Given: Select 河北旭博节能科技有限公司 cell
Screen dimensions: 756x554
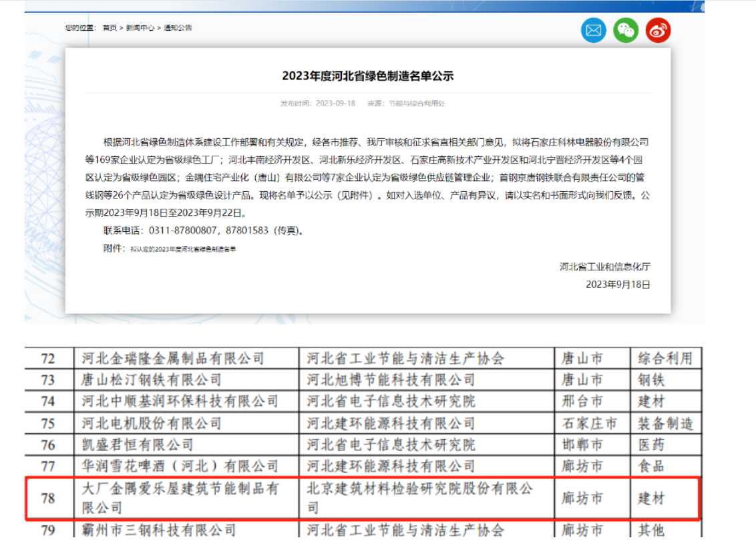Looking at the screenshot, I should (x=427, y=380).
